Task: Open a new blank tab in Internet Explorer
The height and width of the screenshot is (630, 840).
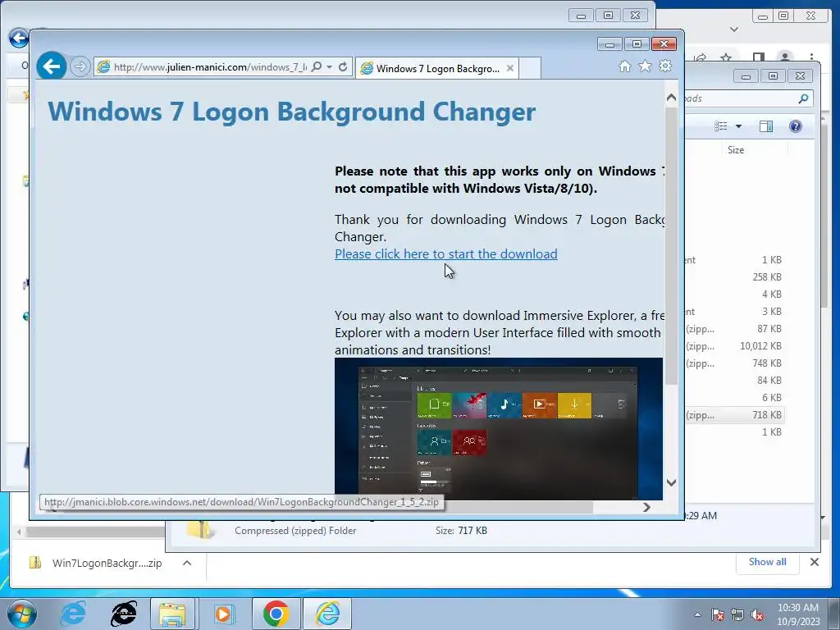Action: [x=530, y=69]
